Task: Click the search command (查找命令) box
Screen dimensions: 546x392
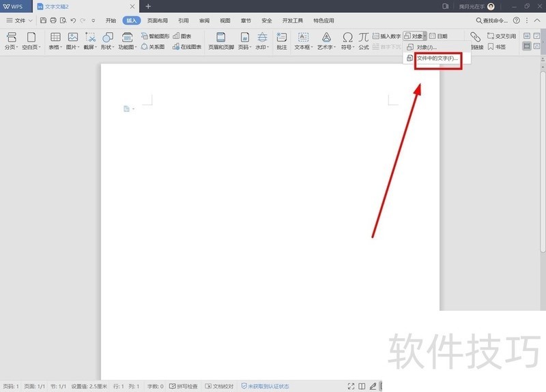Action: 491,20
